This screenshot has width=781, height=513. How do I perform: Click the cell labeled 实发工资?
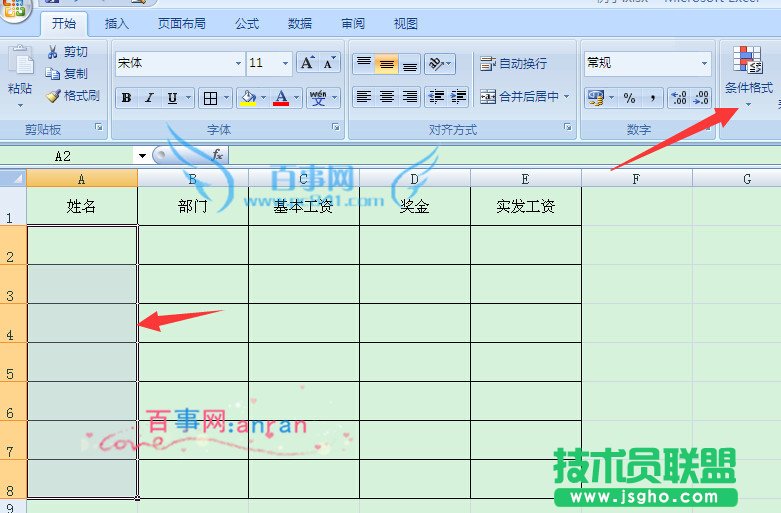coord(526,206)
